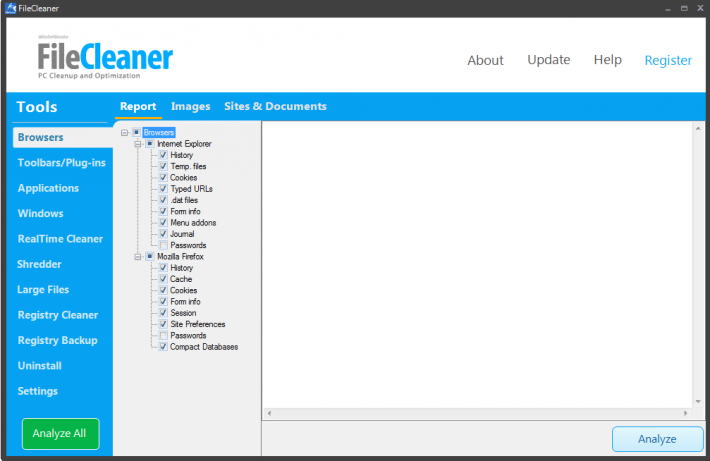Open the About link
This screenshot has height=461, width=710.
(x=485, y=60)
